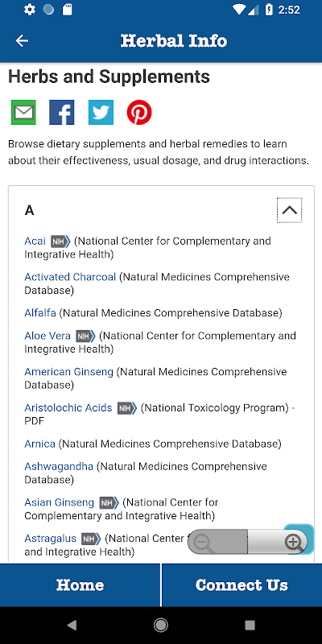The width and height of the screenshot is (322, 644).
Task: Open the Acai link
Action: [35, 241]
